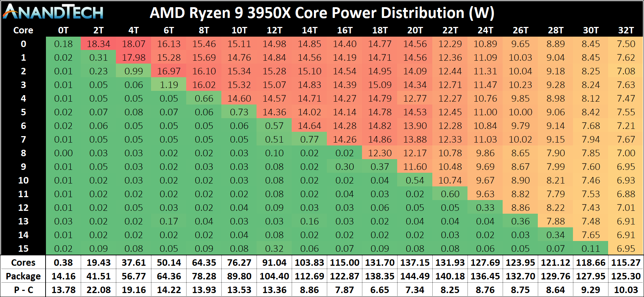Viewport: 644px width, 297px height.
Task: Click the green cell showing "0.99"
Action: pyautogui.click(x=133, y=71)
